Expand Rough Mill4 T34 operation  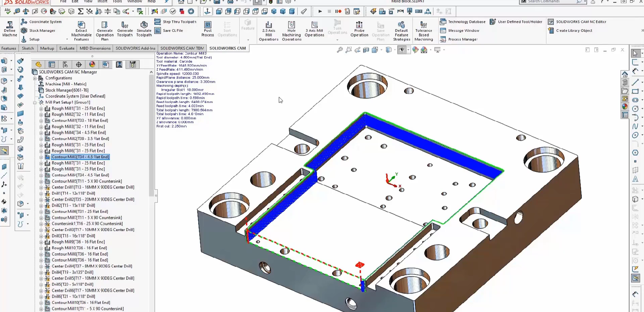[x=41, y=133]
